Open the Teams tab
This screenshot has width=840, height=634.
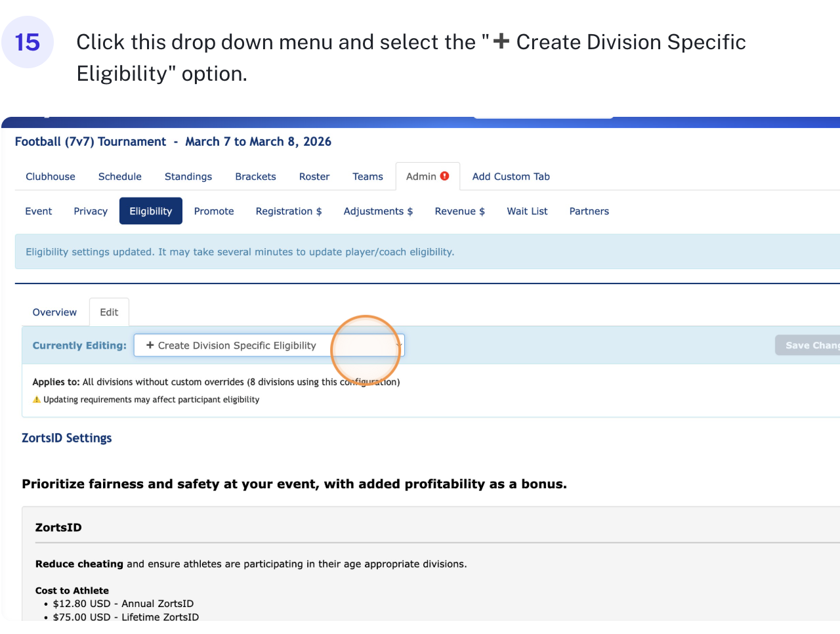(x=367, y=177)
